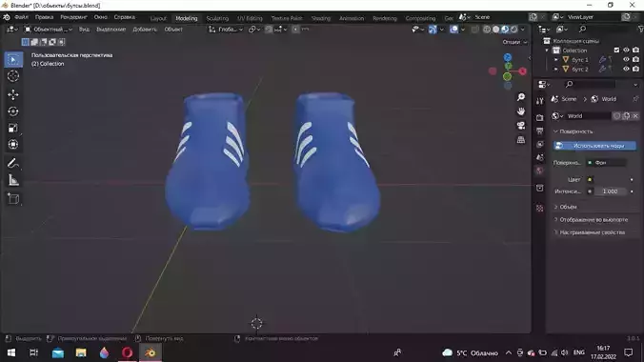Hide бутс 1 with its eye icon

click(626, 60)
